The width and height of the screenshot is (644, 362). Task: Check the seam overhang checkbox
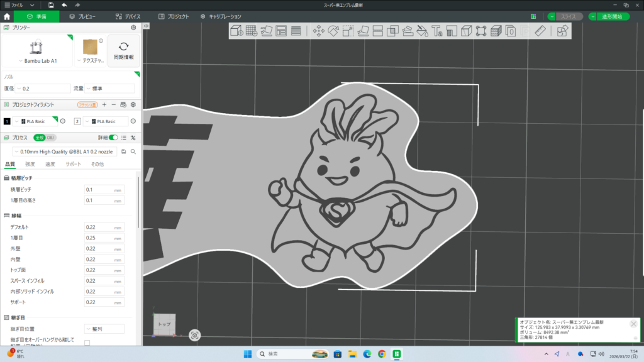click(x=87, y=343)
